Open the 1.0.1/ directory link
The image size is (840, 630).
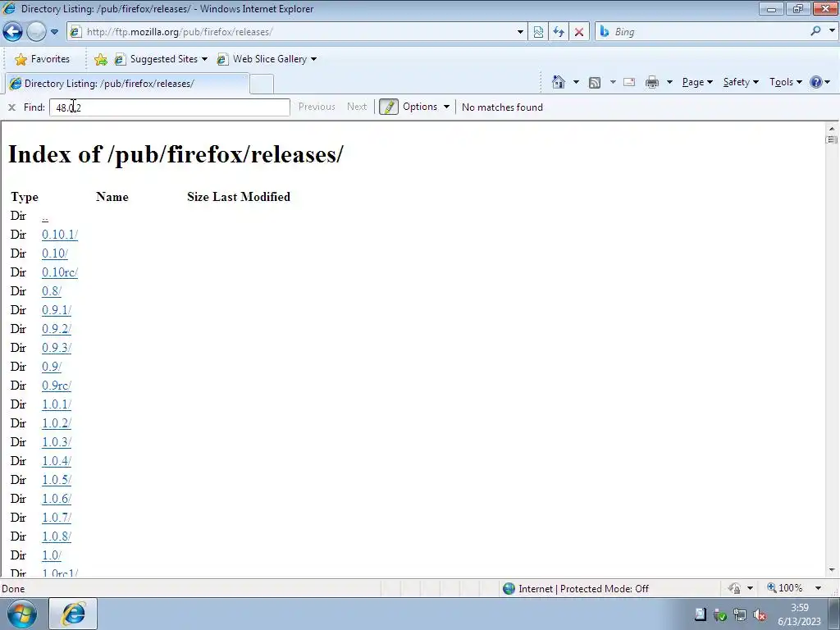tap(57, 404)
